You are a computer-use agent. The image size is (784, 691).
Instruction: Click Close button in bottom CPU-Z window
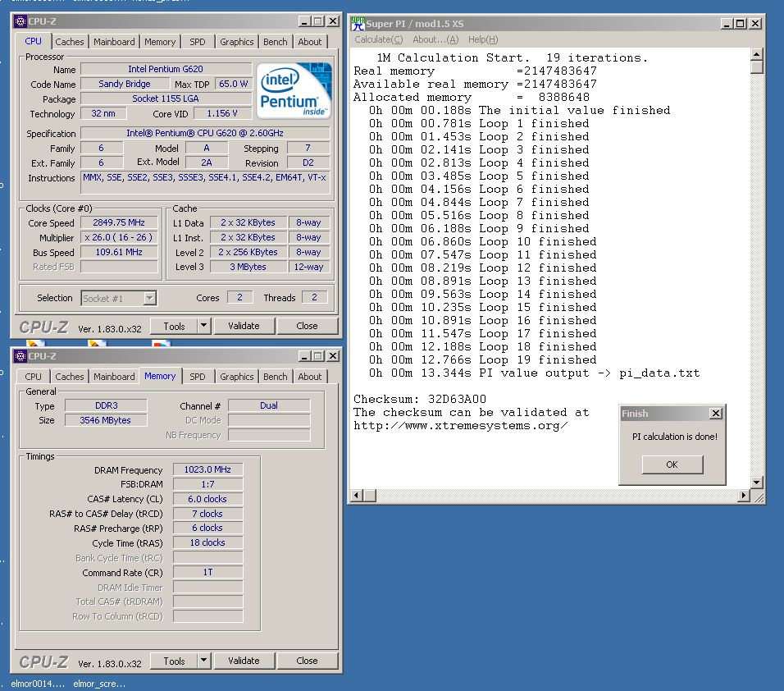click(x=307, y=661)
